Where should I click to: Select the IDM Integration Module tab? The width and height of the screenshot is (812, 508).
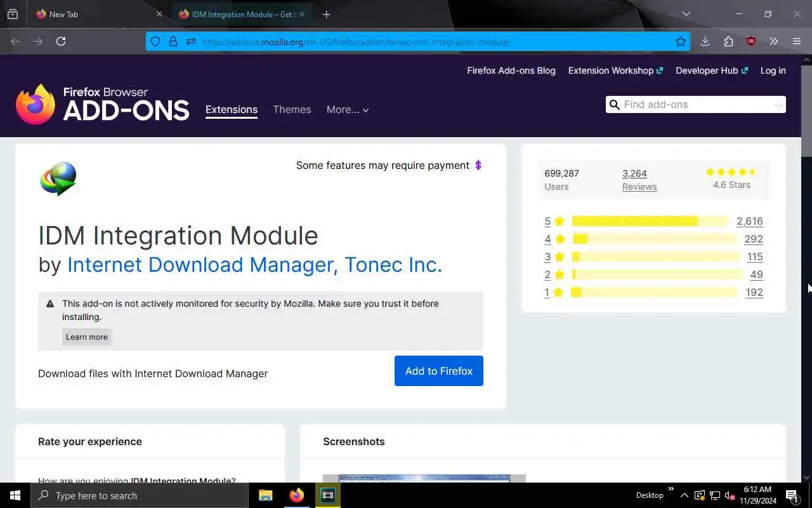[243, 14]
